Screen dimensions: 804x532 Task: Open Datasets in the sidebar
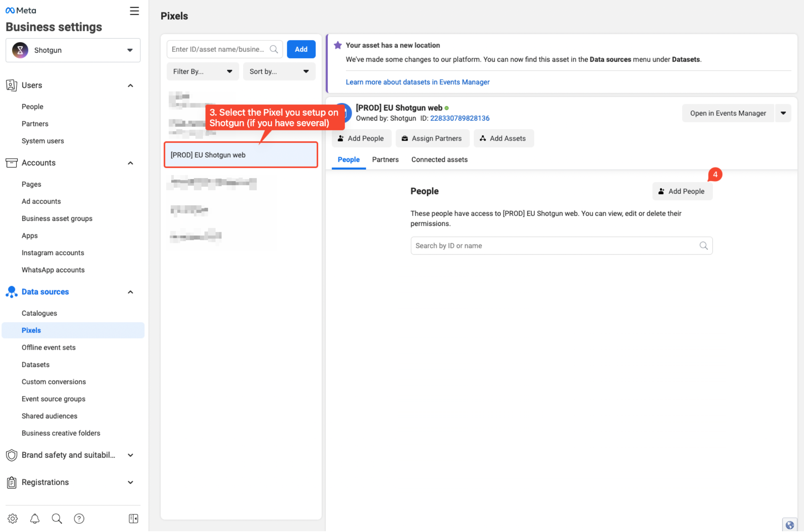[x=35, y=365]
